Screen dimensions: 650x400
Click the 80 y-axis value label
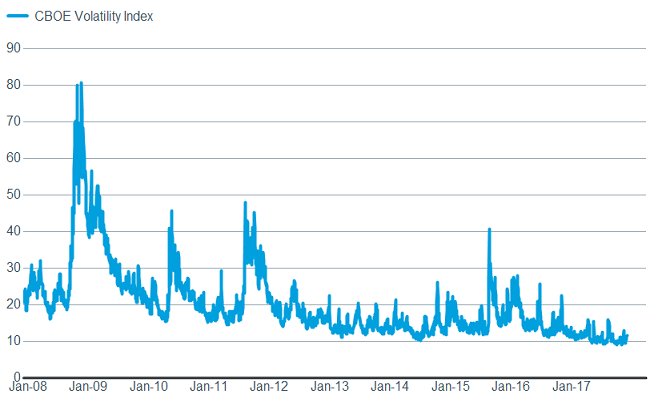click(x=13, y=85)
